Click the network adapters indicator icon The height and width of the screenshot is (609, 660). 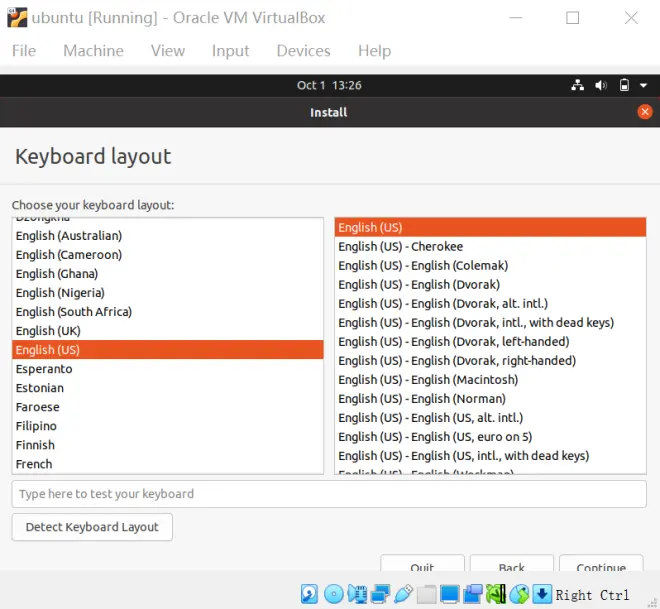click(x=381, y=594)
